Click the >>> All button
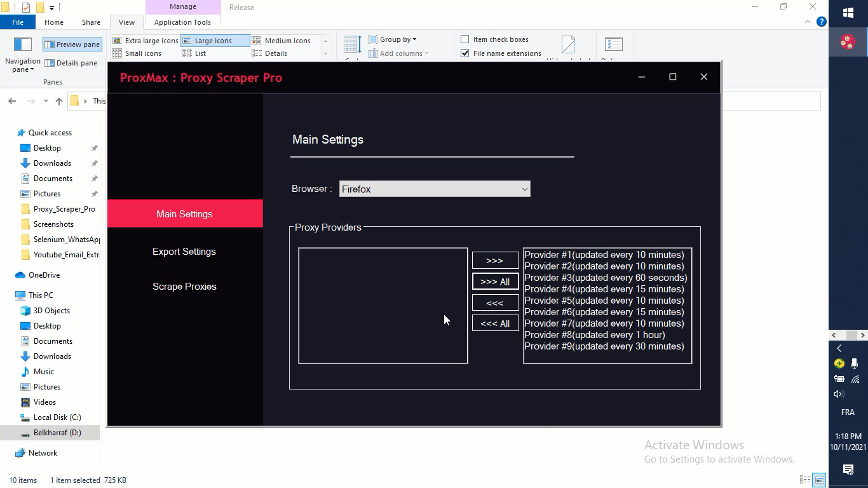This screenshot has height=488, width=868. (x=495, y=281)
